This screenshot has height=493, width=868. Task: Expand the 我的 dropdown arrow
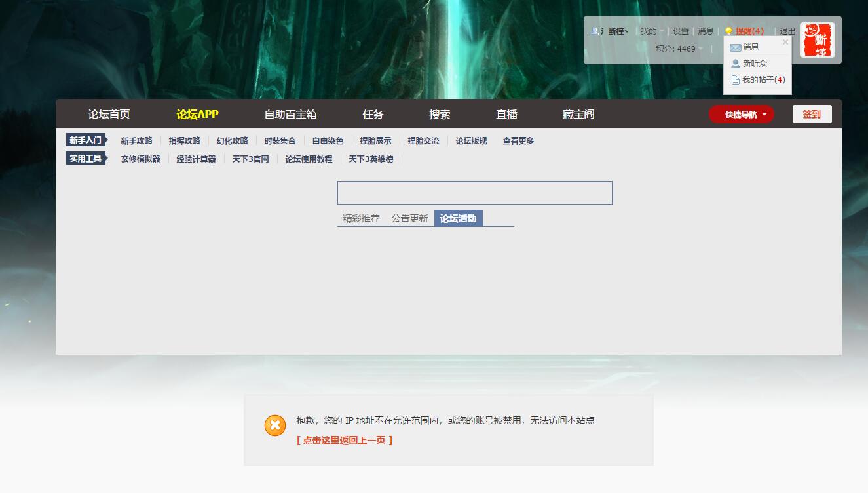662,31
